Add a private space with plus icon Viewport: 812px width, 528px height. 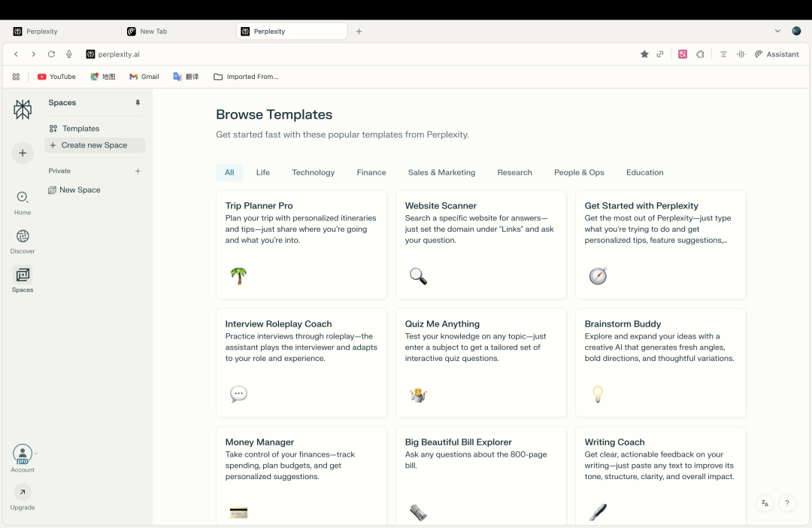pyautogui.click(x=138, y=171)
